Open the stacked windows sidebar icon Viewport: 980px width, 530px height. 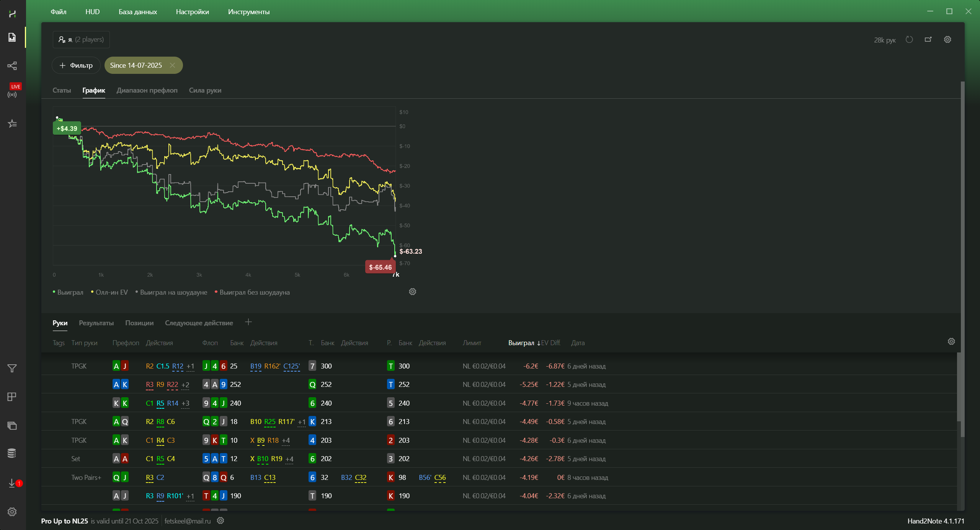(12, 426)
